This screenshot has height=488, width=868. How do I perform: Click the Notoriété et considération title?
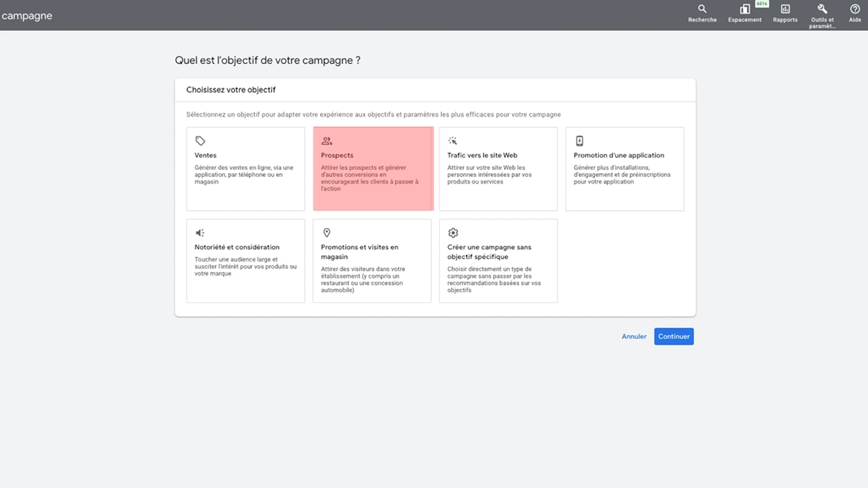237,247
